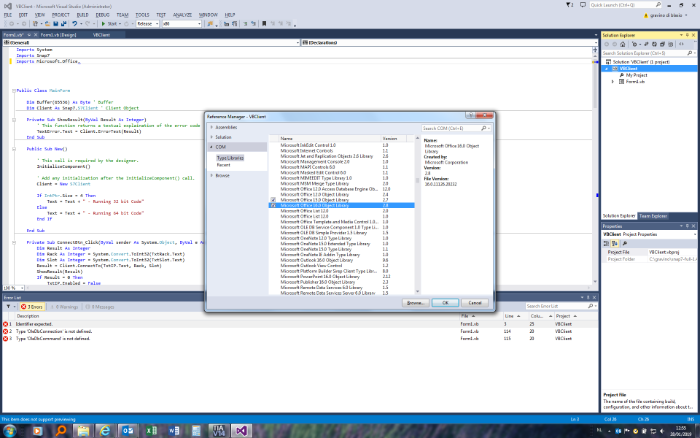
Task: Click the Name column header in reference list
Action: point(329,138)
